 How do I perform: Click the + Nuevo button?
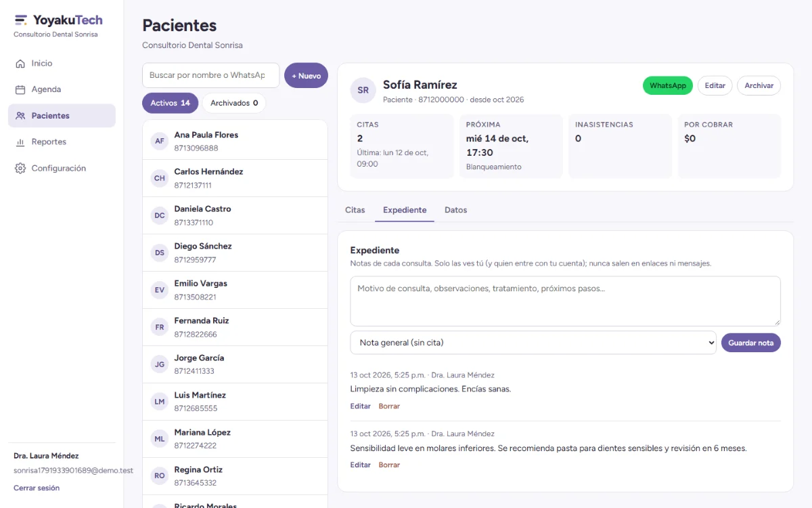click(x=306, y=76)
